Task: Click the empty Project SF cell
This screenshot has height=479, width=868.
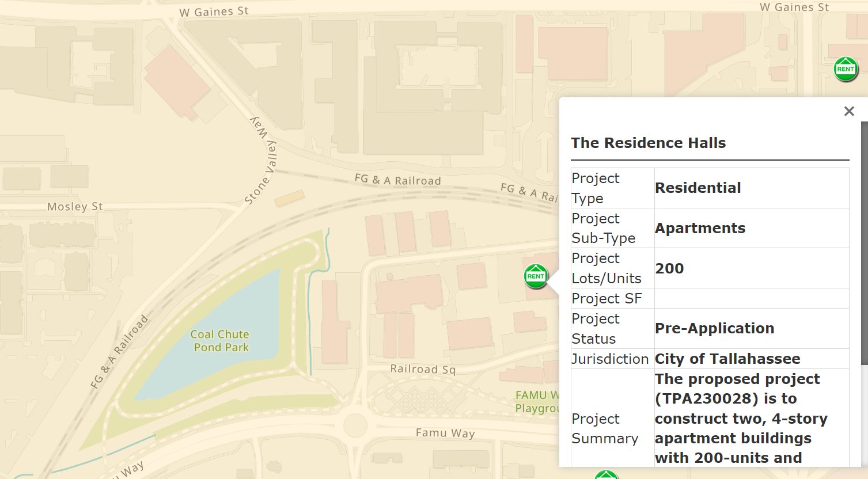Action: tap(749, 298)
